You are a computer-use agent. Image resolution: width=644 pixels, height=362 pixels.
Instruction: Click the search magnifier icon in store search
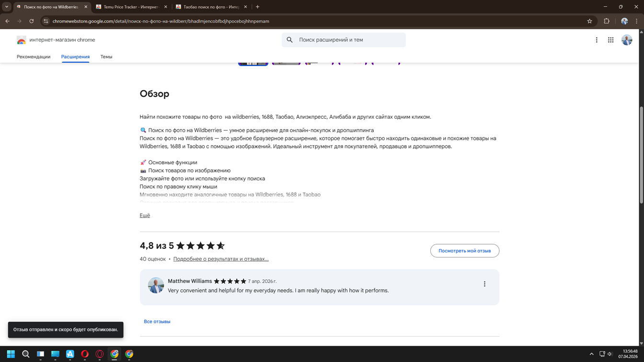(x=289, y=40)
